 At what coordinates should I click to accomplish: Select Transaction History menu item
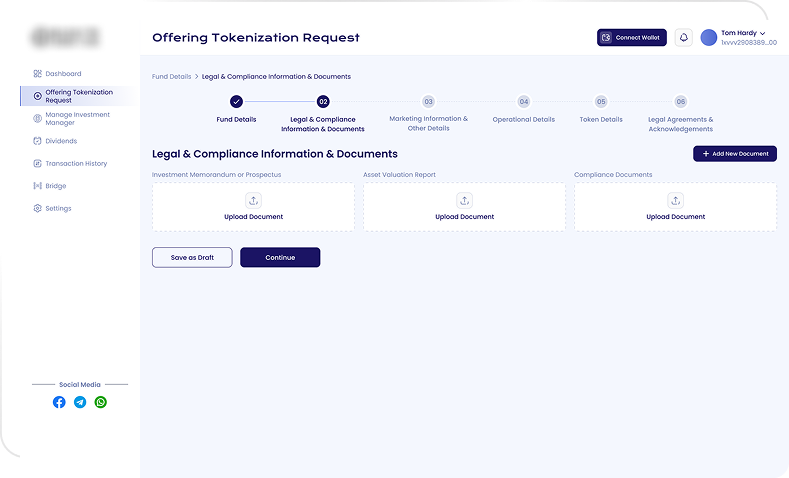tap(76, 164)
